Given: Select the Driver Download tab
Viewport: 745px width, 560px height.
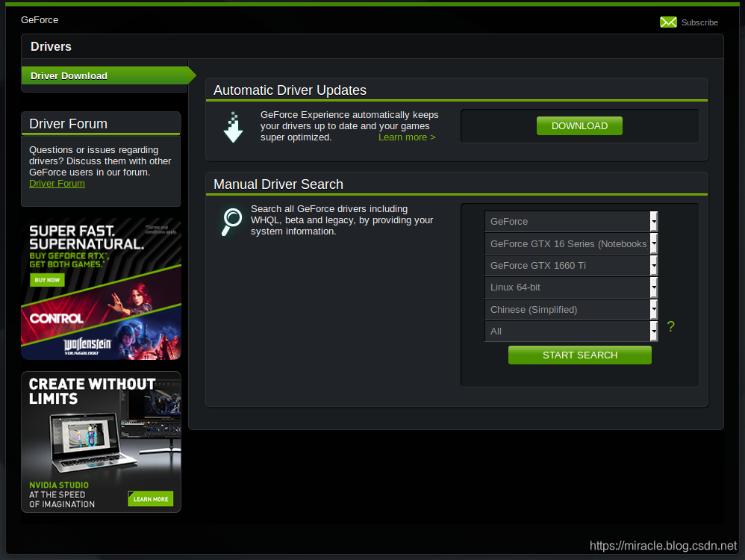Looking at the screenshot, I should 108,75.
